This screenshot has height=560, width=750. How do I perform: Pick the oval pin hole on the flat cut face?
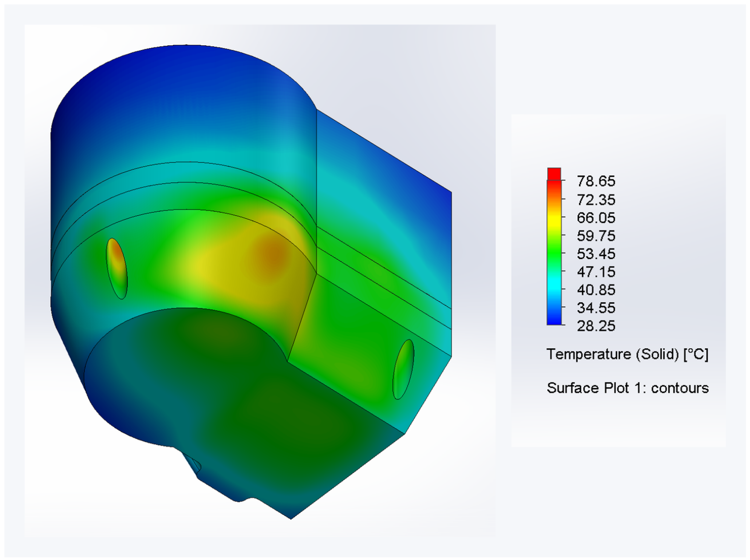(403, 369)
